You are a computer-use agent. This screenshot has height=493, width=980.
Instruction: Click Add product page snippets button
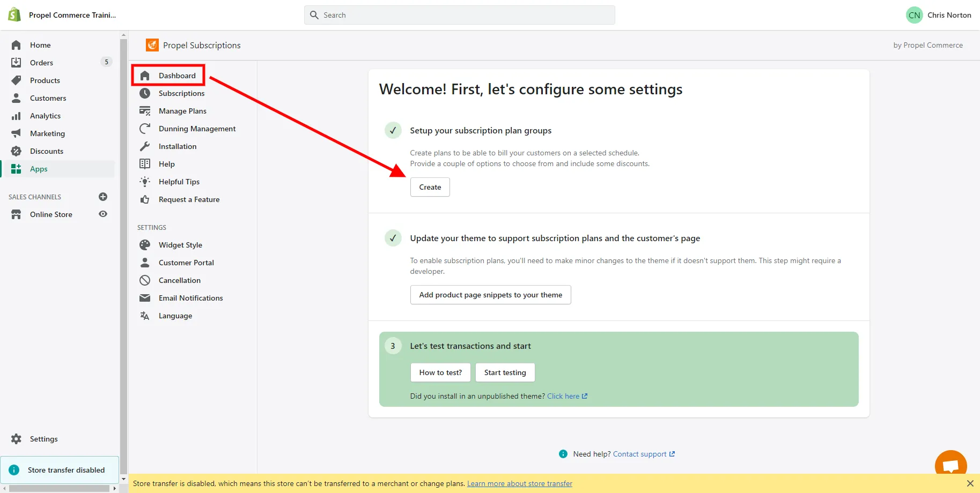tap(491, 295)
